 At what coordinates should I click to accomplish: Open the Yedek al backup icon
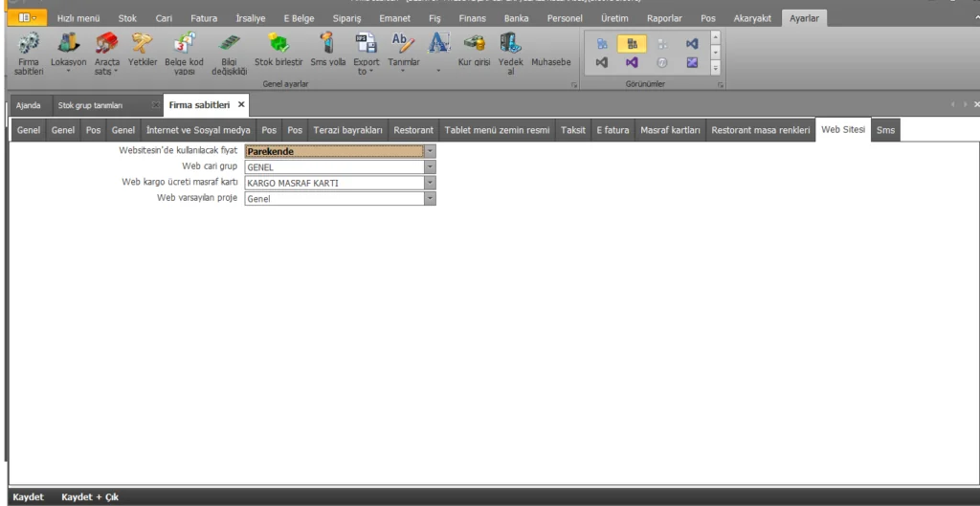point(510,42)
